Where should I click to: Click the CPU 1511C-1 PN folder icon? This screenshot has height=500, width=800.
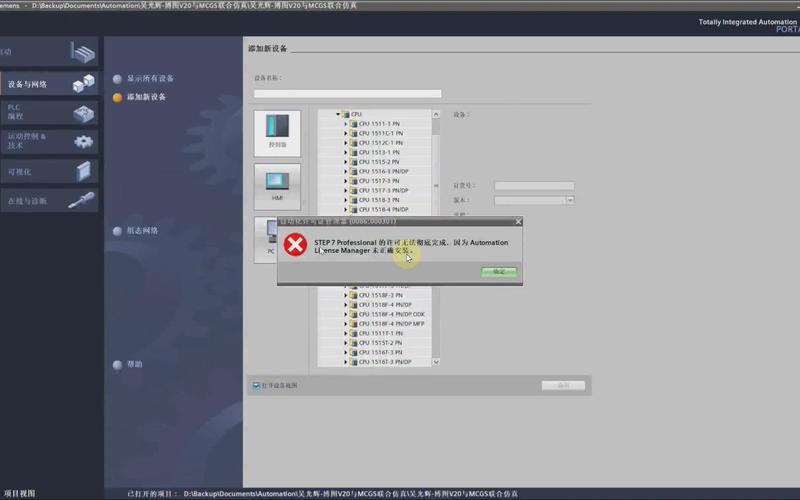click(353, 133)
